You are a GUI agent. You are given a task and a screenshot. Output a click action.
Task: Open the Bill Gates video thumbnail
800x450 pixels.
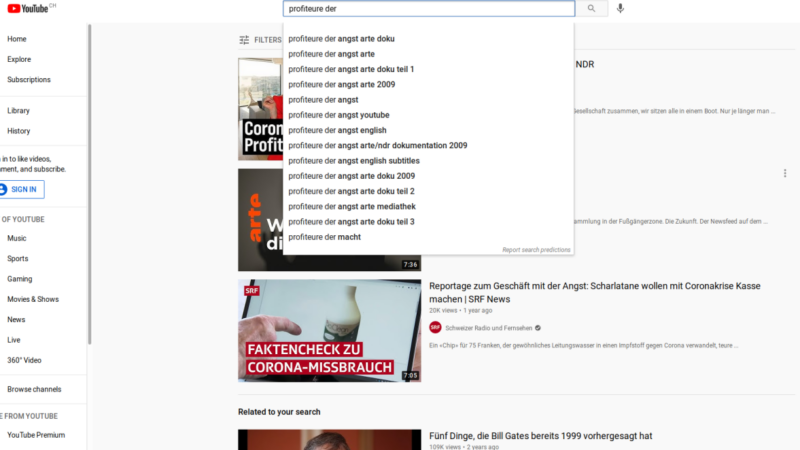330,440
